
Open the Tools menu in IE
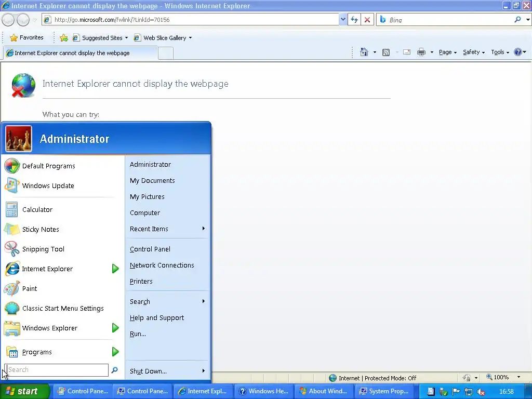500,52
